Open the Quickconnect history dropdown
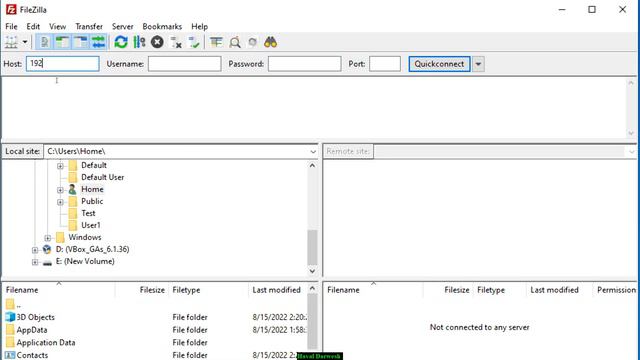Screen dimensions: 640x360 pyautogui.click(x=478, y=64)
